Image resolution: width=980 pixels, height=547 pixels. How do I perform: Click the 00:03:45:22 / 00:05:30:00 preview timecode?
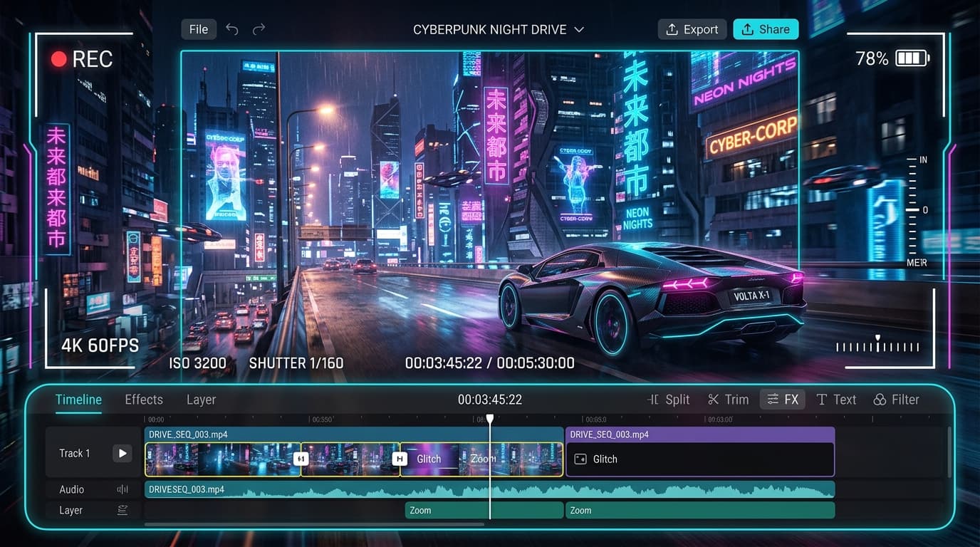pyautogui.click(x=489, y=363)
